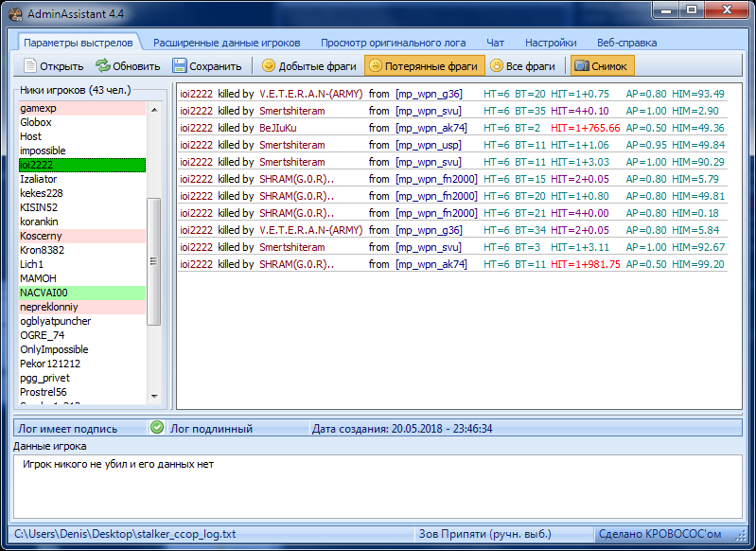Click the Снимок snapshot button
The image size is (756, 551).
click(602, 65)
